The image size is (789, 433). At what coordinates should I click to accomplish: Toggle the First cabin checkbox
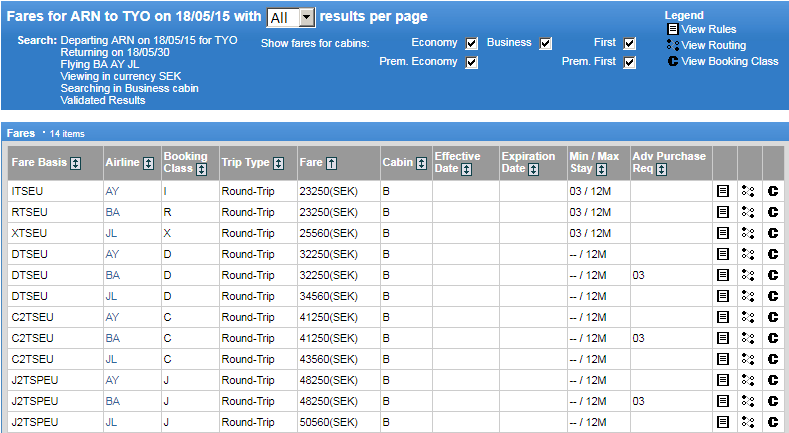point(629,43)
